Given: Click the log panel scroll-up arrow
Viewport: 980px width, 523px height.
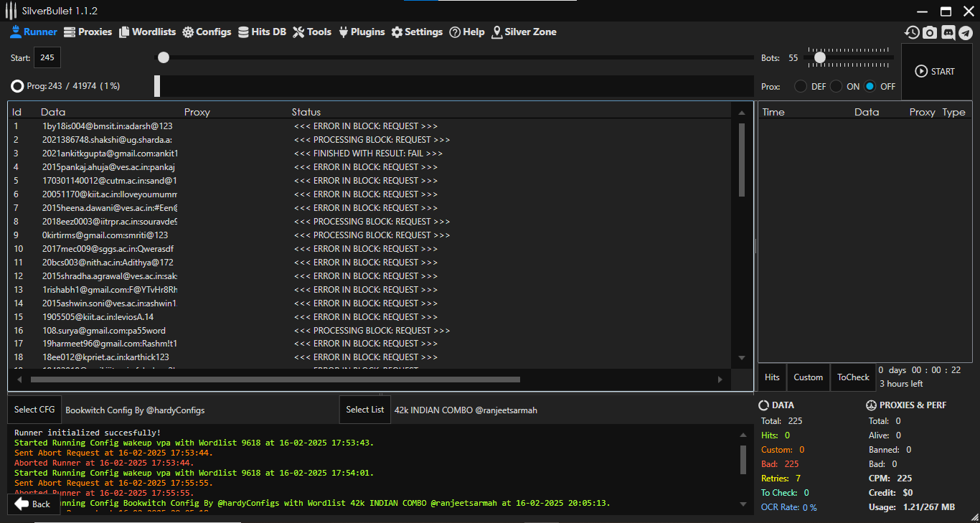Looking at the screenshot, I should (x=743, y=434).
